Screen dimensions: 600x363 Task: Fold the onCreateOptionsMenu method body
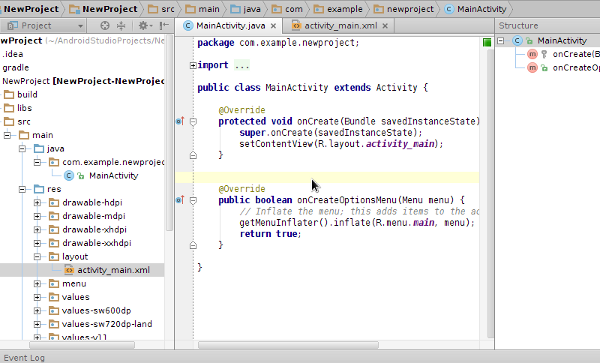coord(193,200)
